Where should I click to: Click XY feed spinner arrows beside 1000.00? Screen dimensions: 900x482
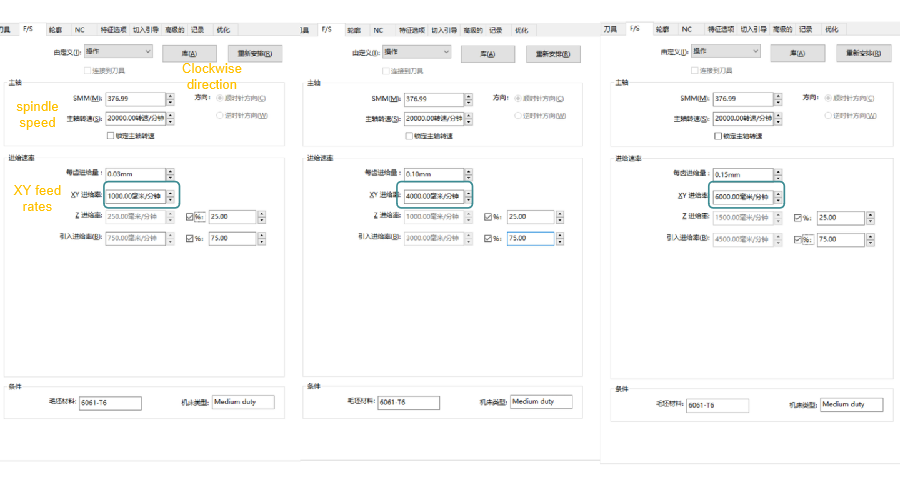click(170, 196)
